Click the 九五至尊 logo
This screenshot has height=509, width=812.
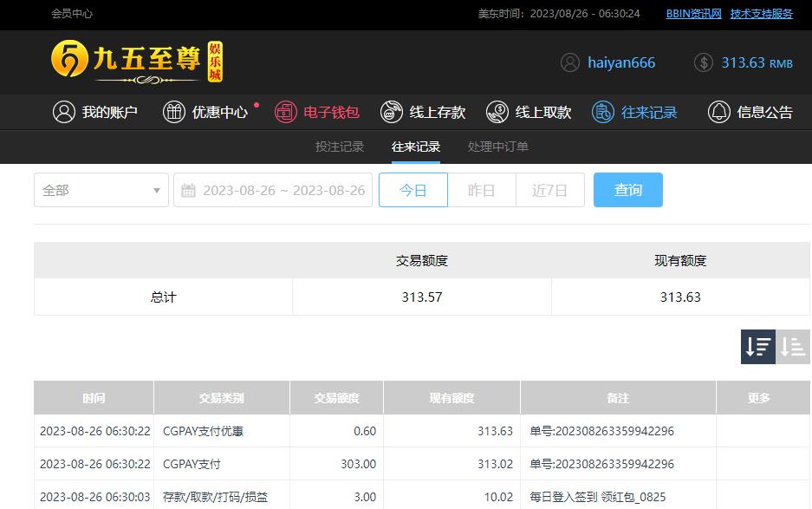137,62
